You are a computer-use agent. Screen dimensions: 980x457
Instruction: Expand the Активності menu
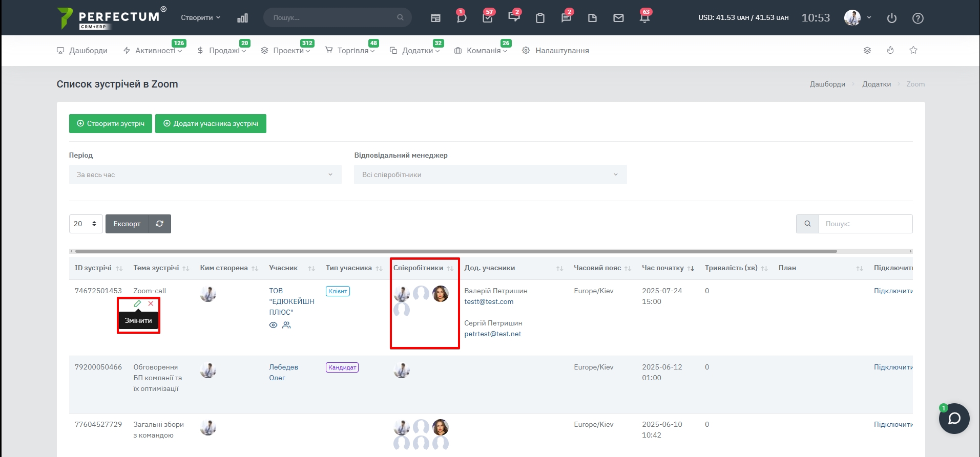(153, 51)
